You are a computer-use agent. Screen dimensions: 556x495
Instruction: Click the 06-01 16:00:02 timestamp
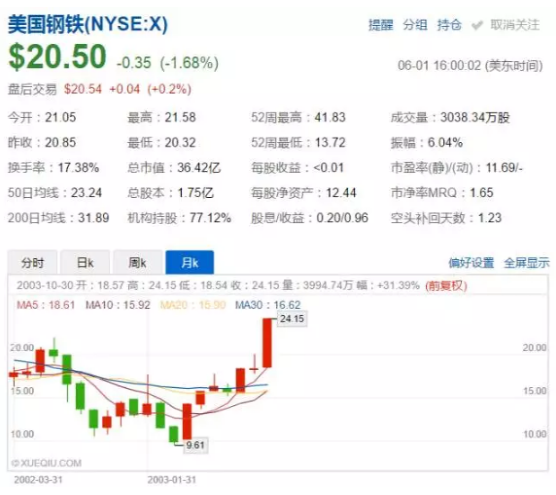tap(470, 66)
